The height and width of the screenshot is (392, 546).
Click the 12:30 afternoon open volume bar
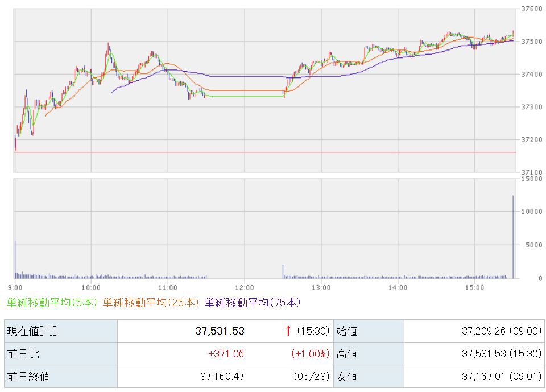pos(283,271)
